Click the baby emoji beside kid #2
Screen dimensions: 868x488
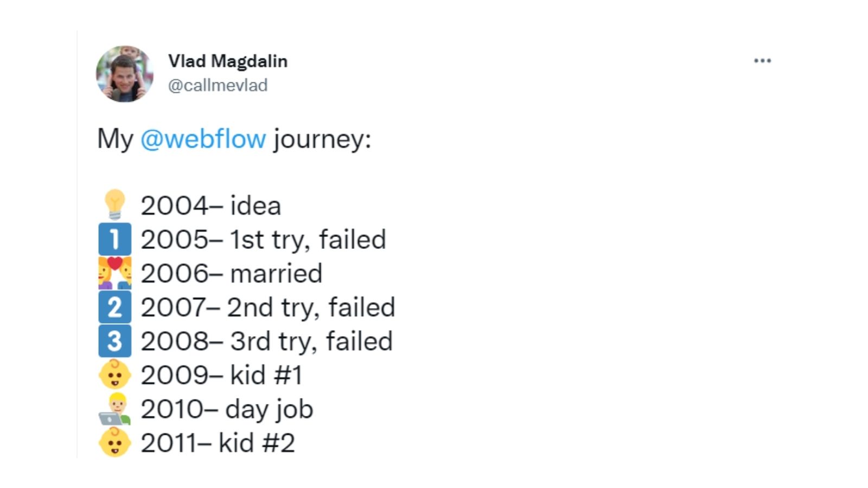click(115, 442)
